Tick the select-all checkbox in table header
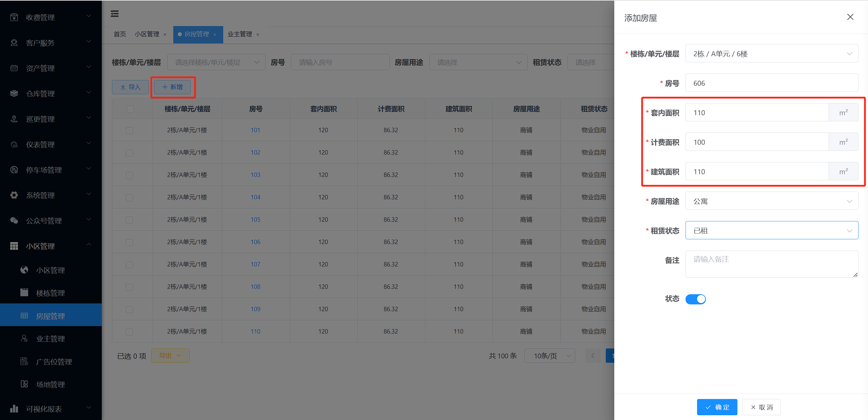This screenshot has height=420, width=868. pos(130,109)
